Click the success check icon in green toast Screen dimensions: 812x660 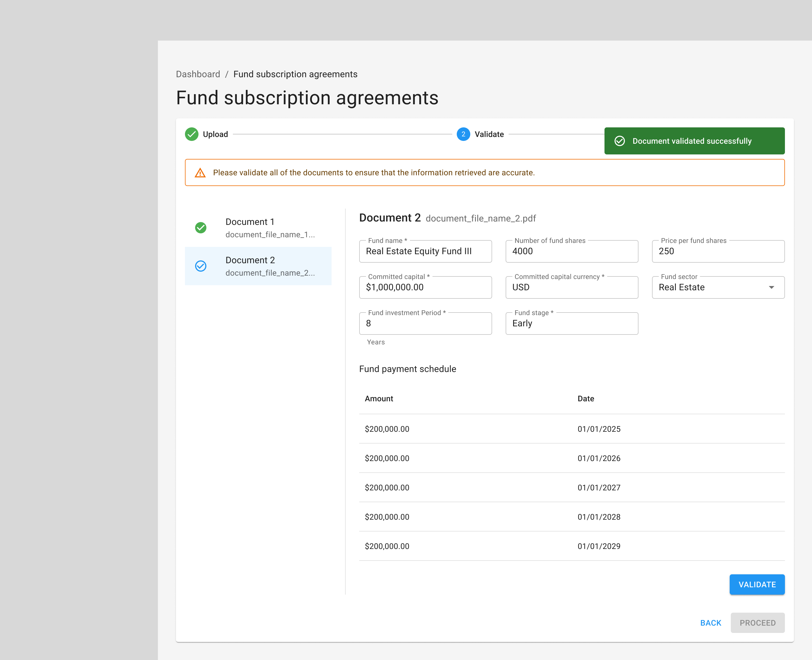[619, 141]
